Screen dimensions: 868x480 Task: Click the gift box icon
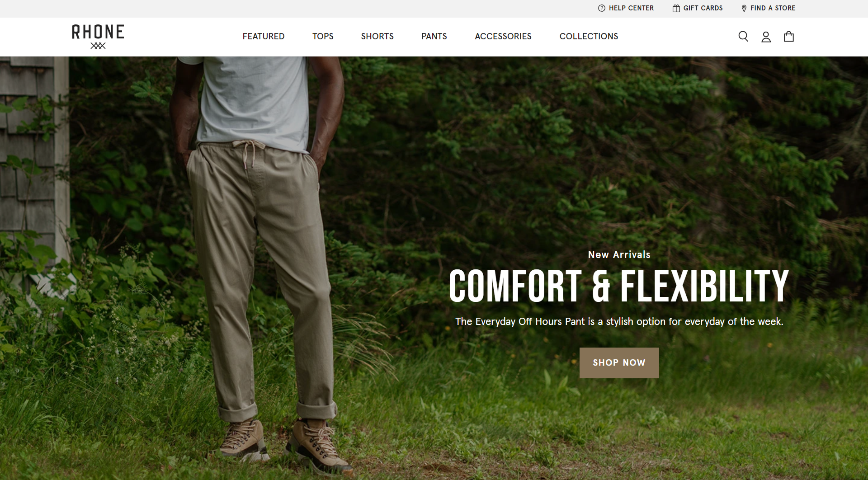click(676, 8)
